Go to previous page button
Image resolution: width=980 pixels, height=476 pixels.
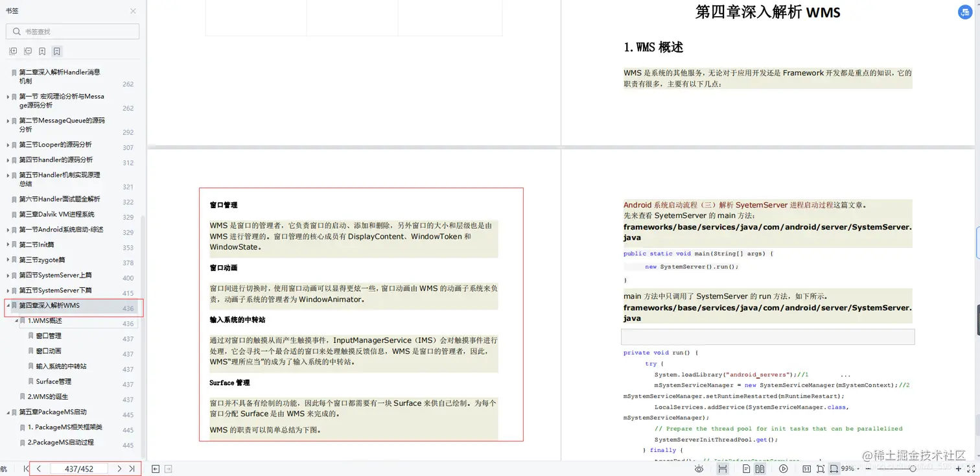(39, 468)
